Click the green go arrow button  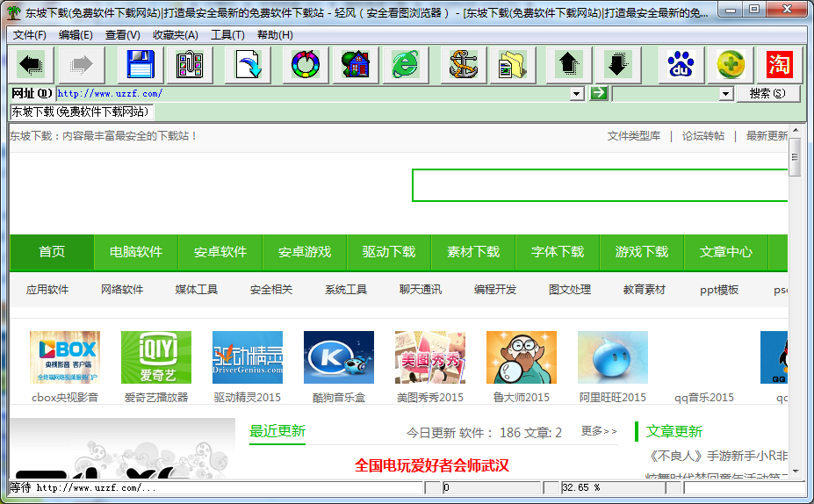point(599,93)
